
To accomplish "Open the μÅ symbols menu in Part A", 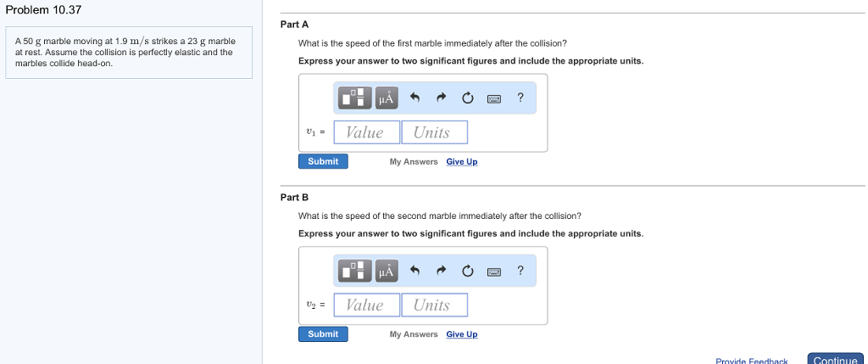I will tap(387, 98).
